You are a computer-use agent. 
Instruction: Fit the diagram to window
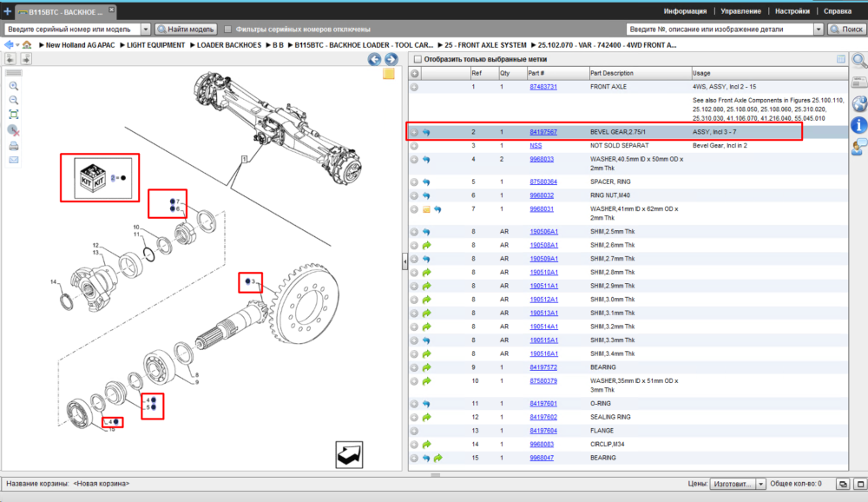tap(14, 115)
